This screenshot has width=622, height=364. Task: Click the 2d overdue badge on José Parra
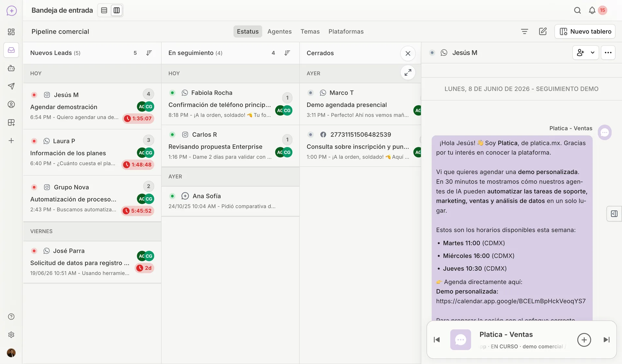144,268
